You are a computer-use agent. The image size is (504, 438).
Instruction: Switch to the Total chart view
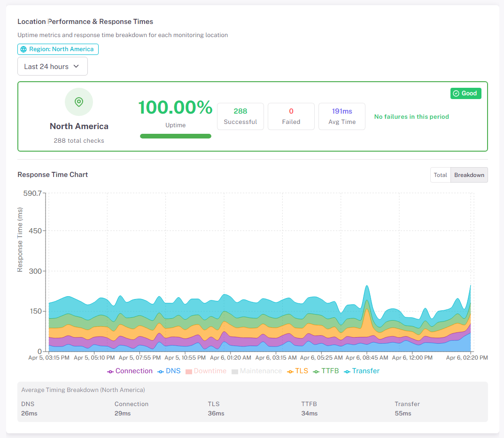coord(440,175)
